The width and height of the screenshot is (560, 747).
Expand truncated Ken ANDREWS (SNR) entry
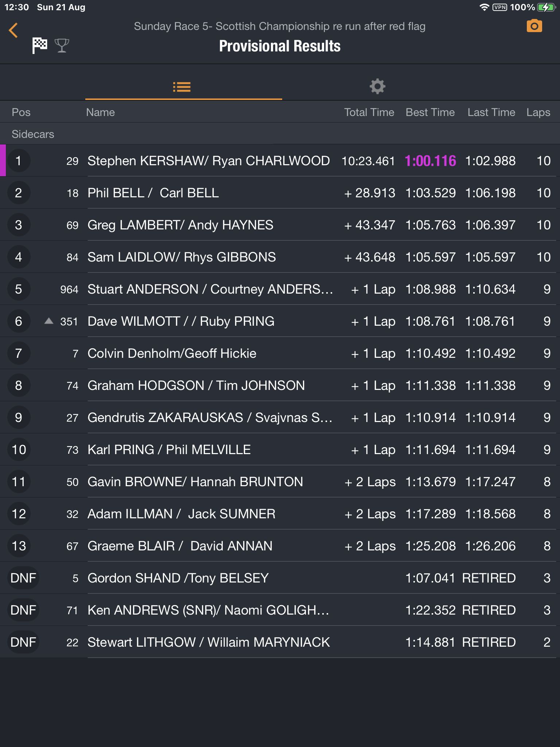pos(208,610)
